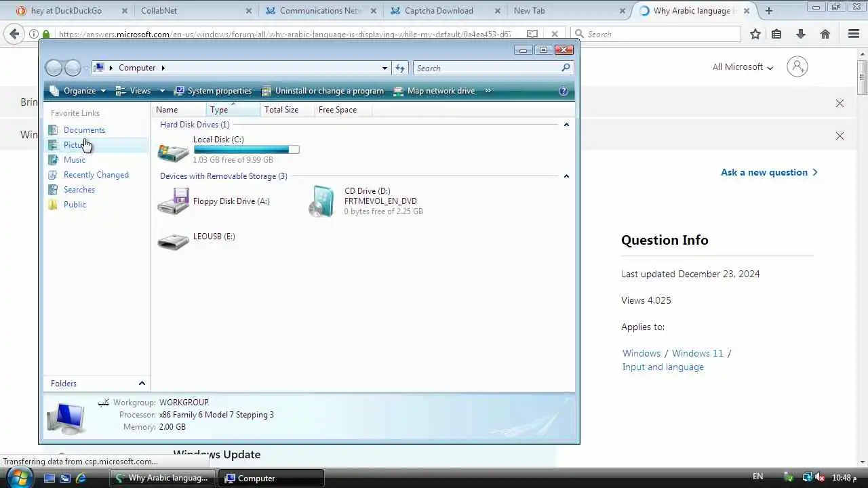Click the Back arrow in Computer window
The height and width of the screenshot is (488, 868).
point(54,68)
